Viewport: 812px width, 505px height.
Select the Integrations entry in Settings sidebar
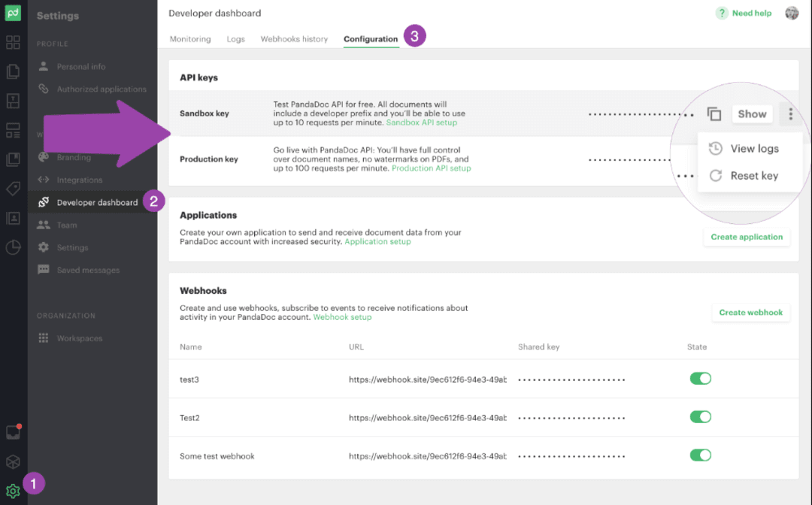click(79, 180)
